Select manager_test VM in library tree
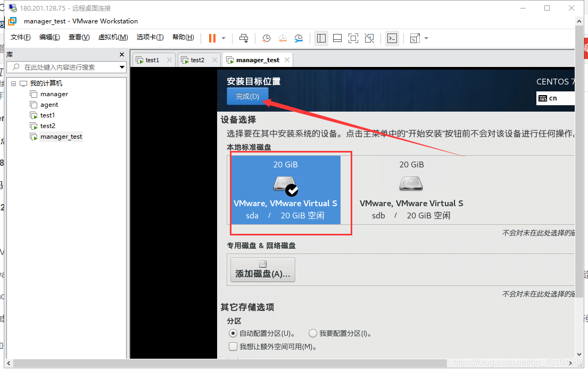The height and width of the screenshot is (372, 588). 61,137
